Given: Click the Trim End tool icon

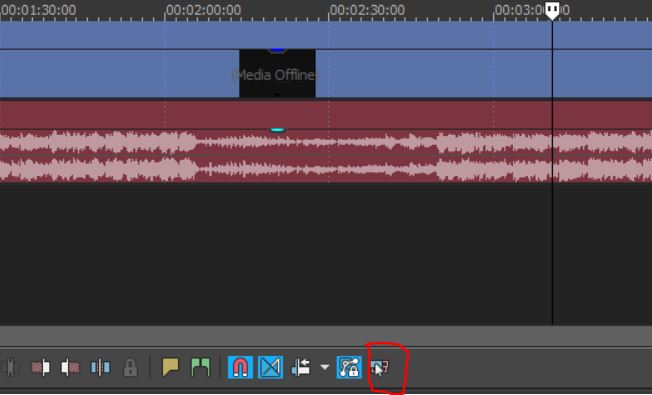Looking at the screenshot, I should coord(70,368).
